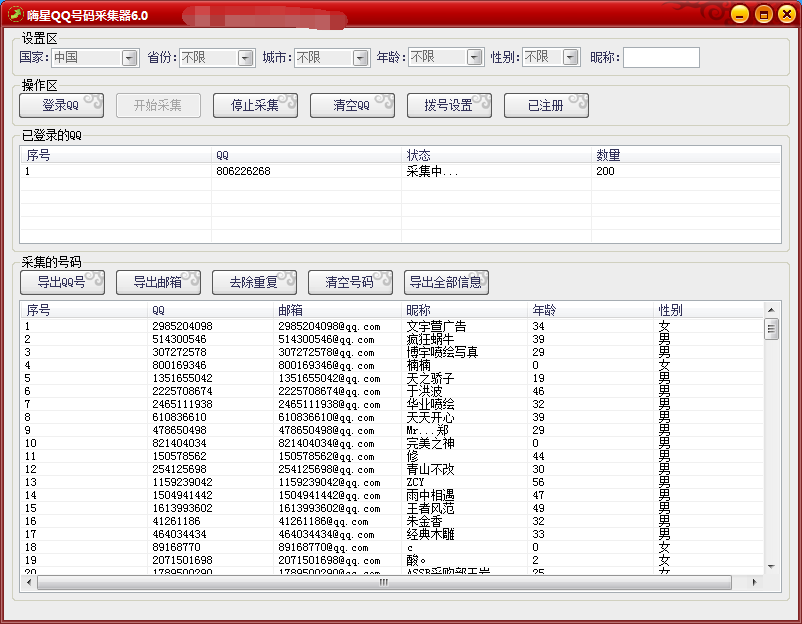Minimize the window
The image size is (802, 624).
[740, 14]
